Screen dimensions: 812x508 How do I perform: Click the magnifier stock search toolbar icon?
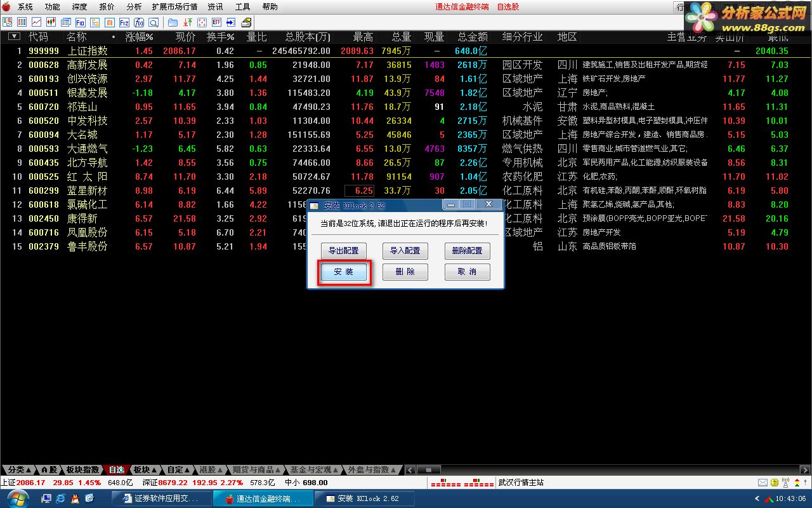pos(154,22)
